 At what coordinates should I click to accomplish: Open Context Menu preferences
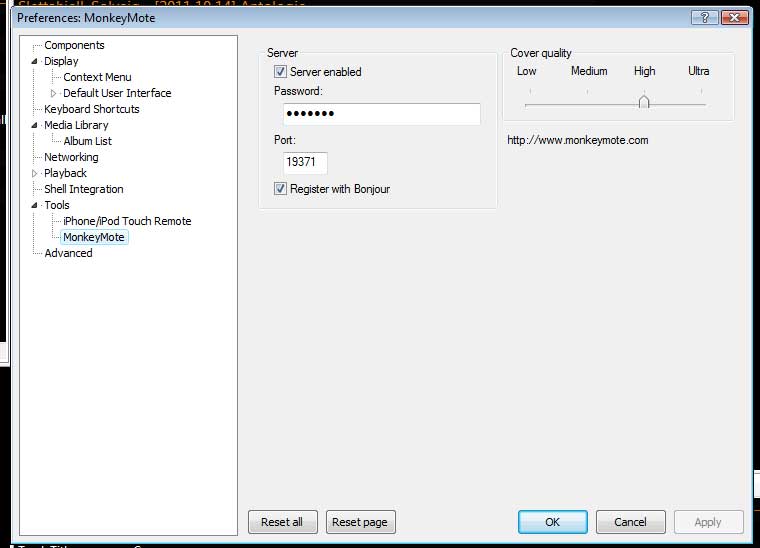point(97,77)
